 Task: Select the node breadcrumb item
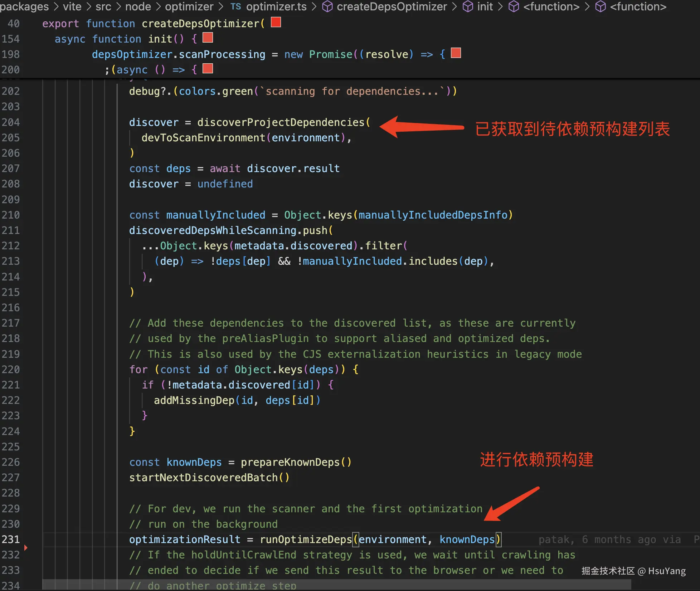[138, 6]
